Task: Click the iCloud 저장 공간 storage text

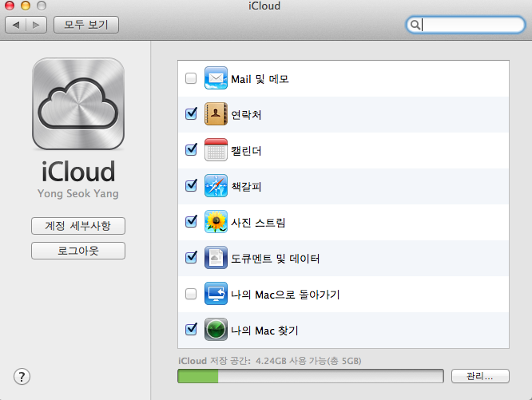Action: point(270,361)
